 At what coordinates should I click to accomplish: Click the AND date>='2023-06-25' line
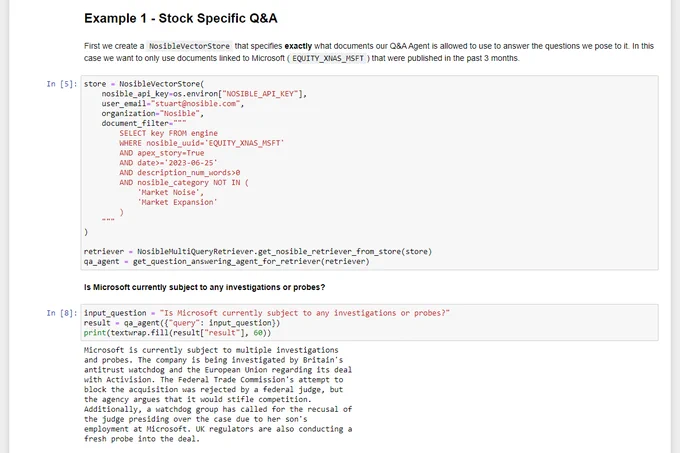(168, 163)
